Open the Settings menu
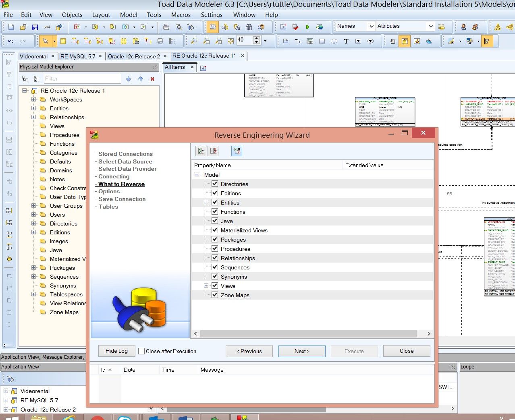 [212, 15]
